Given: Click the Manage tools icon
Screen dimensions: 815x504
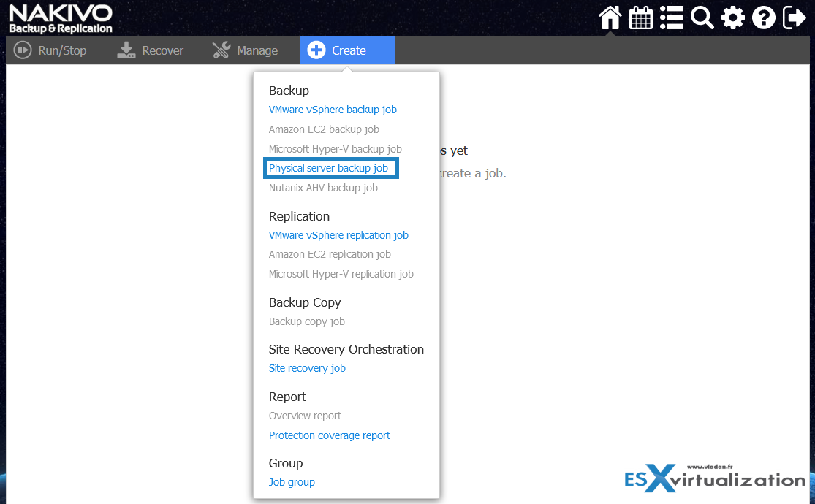Looking at the screenshot, I should (221, 50).
